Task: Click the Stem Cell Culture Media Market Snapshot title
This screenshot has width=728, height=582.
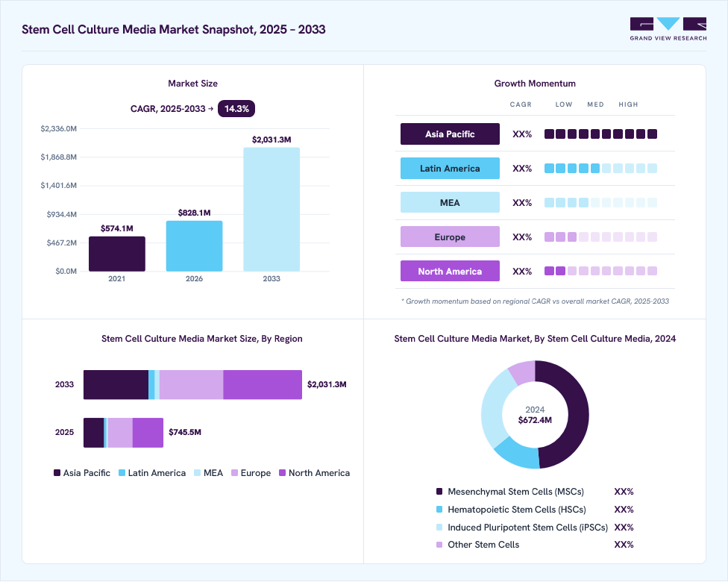Action: 174,29
